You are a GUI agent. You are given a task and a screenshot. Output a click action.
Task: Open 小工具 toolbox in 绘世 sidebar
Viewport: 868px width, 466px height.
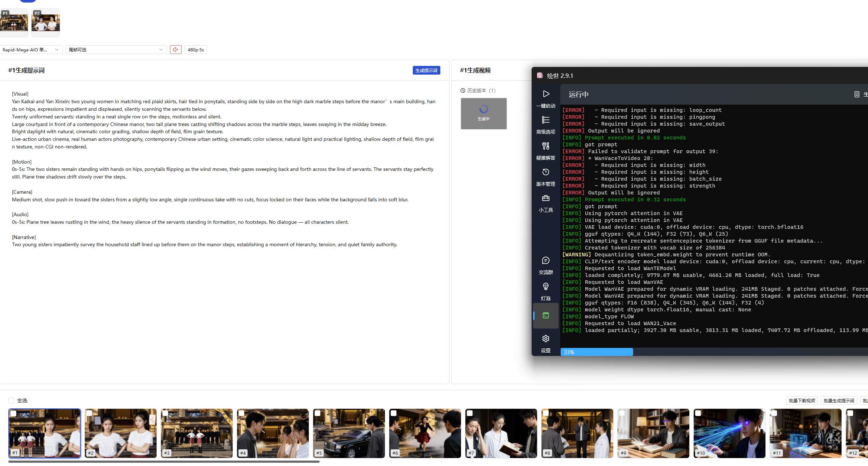click(546, 203)
